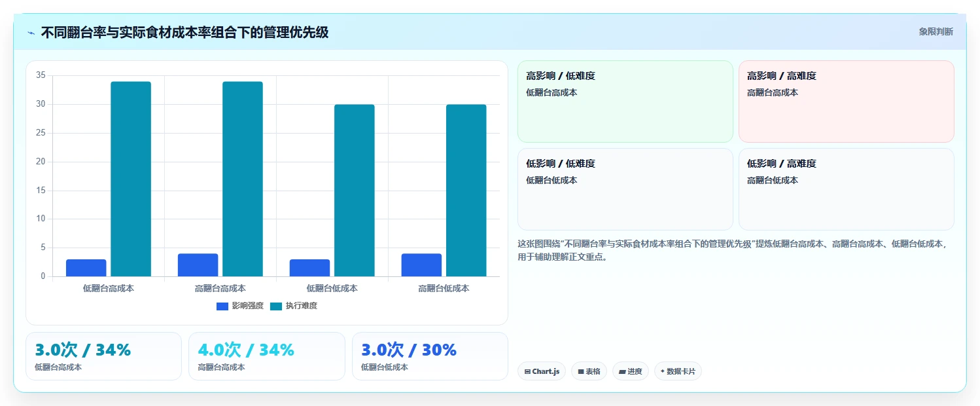Click the y-axis value 35
The width and height of the screenshot is (980, 406).
41,75
